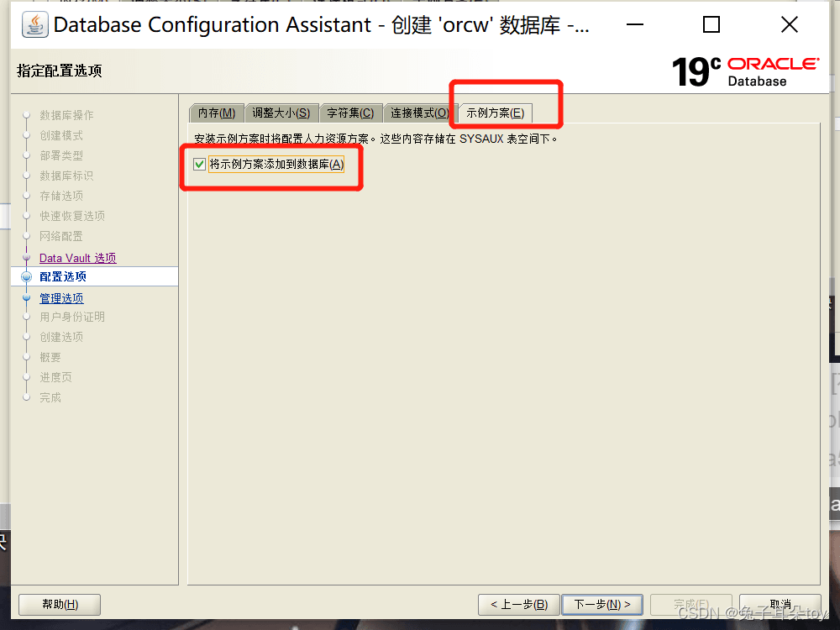Click the SYSAUX description text line
This screenshot has width=840, height=630.
pos(375,139)
